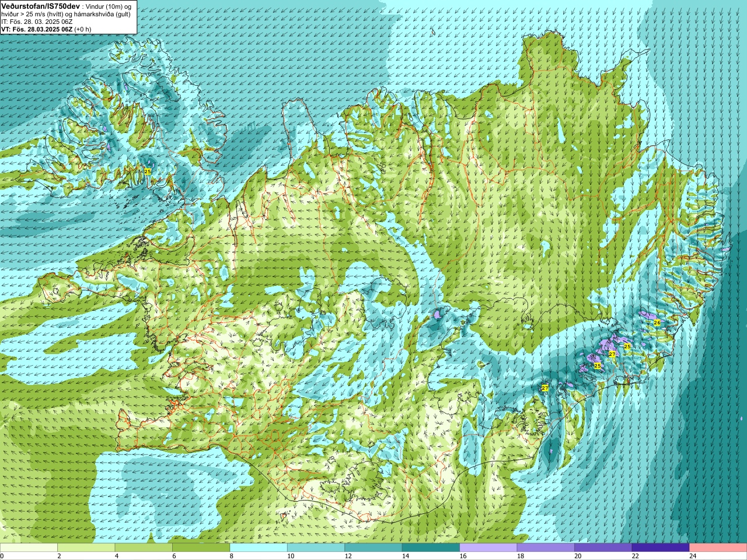Click the violet 20–22 m/s legend swatch
The width and height of the screenshot is (747, 560).
[x=603, y=548]
